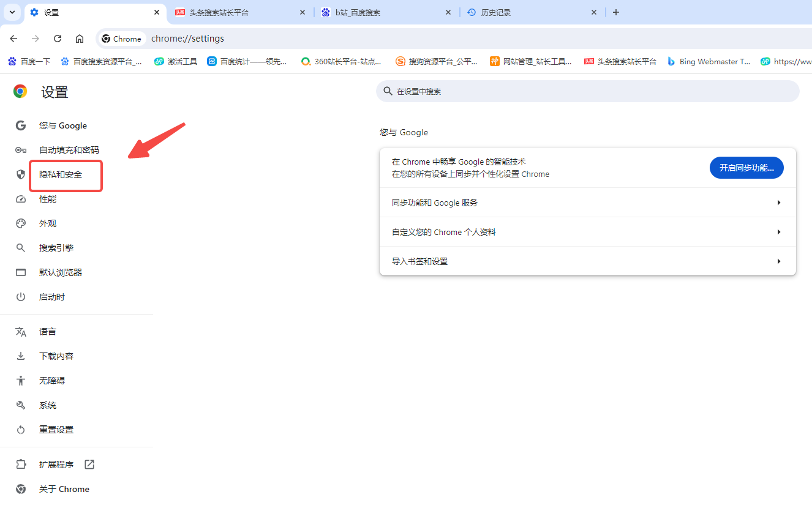Open the 激活工具 bookmark
The image size is (812, 511).
[176, 61]
